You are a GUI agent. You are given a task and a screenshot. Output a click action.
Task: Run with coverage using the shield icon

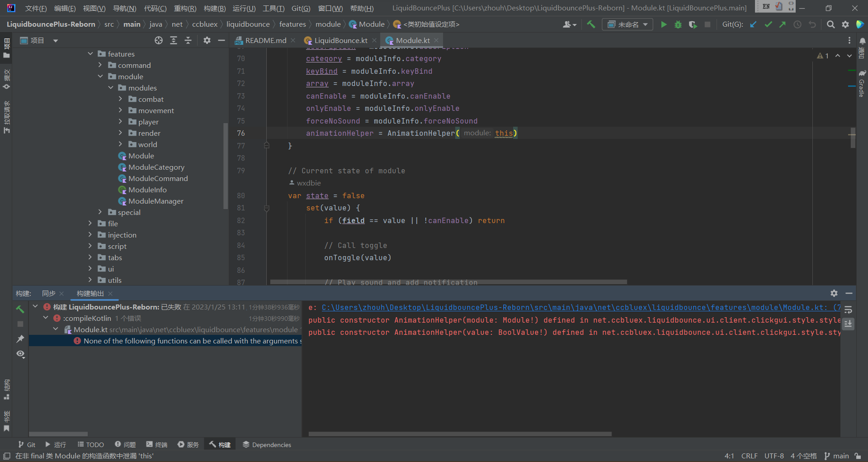tap(693, 24)
